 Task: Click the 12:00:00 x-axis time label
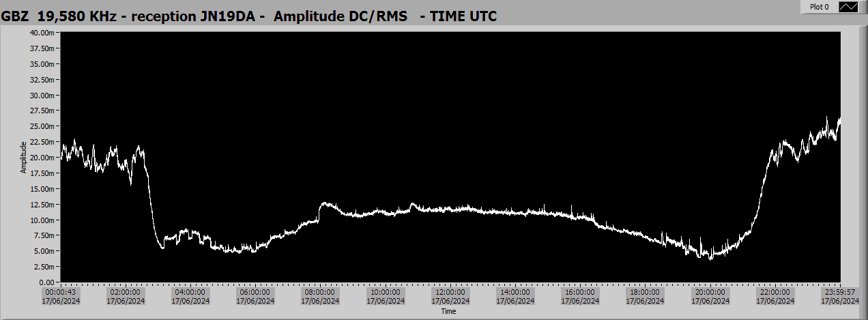(450, 292)
